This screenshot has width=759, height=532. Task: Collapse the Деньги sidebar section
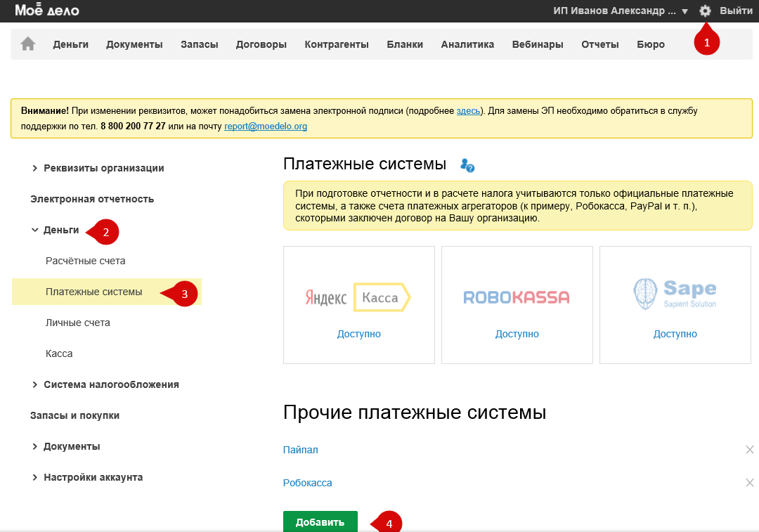pyautogui.click(x=55, y=230)
